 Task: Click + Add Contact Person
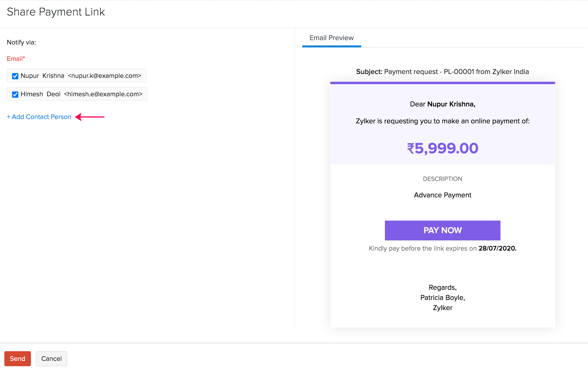39,117
